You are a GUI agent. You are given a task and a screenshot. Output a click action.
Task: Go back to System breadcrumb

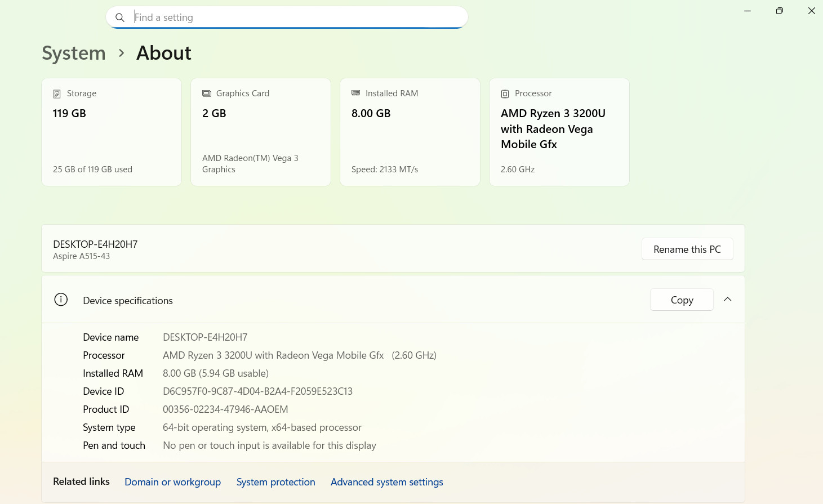[x=74, y=53]
